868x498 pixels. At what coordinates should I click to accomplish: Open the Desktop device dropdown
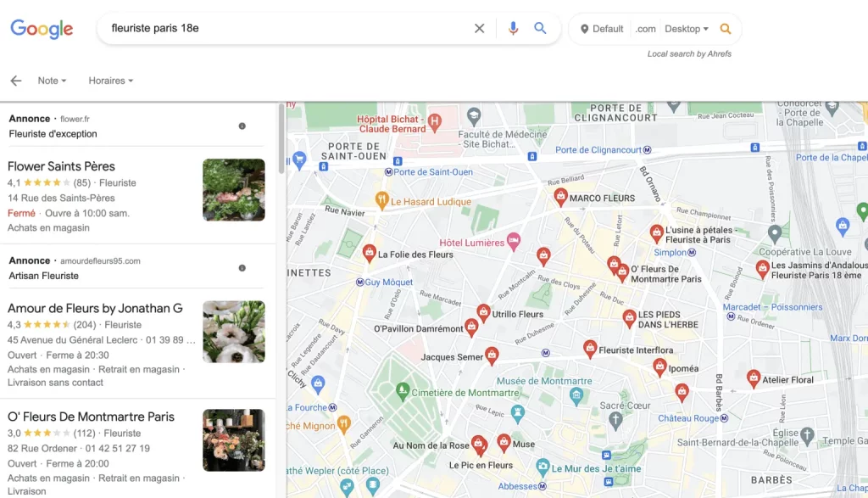click(x=687, y=29)
